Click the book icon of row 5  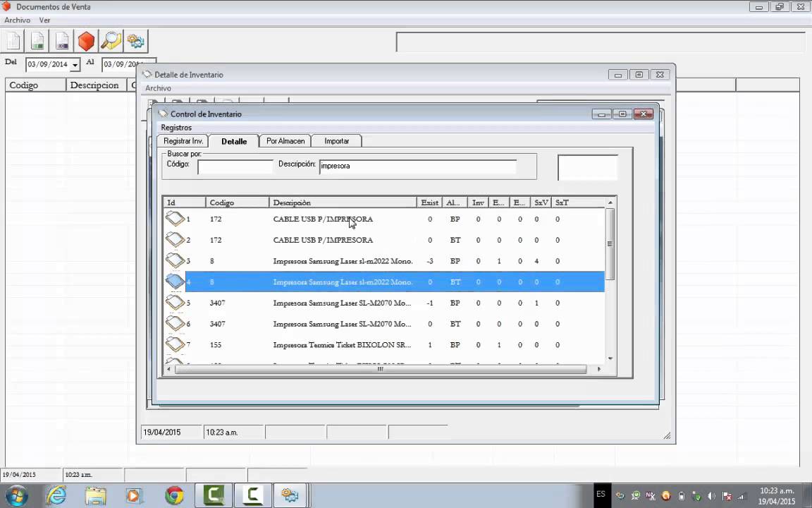click(175, 302)
